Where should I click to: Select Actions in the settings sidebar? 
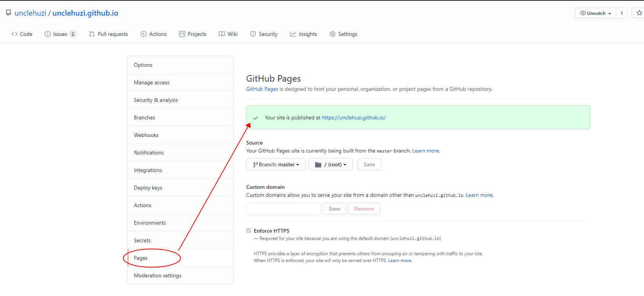point(181,205)
